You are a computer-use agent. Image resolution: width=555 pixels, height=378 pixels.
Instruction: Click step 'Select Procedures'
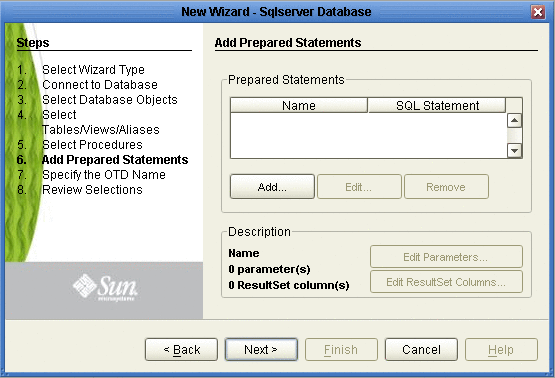pyautogui.click(x=92, y=145)
